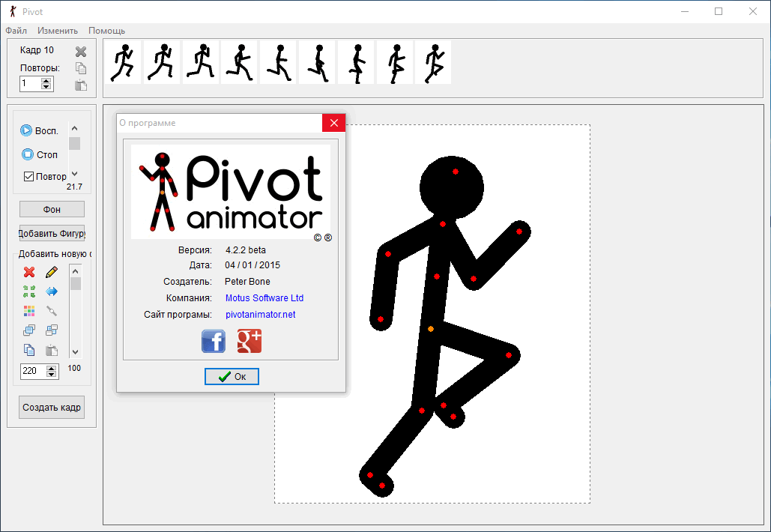Viewport: 771px width, 532px height.
Task: Send the figure to back icon
Action: [52, 330]
